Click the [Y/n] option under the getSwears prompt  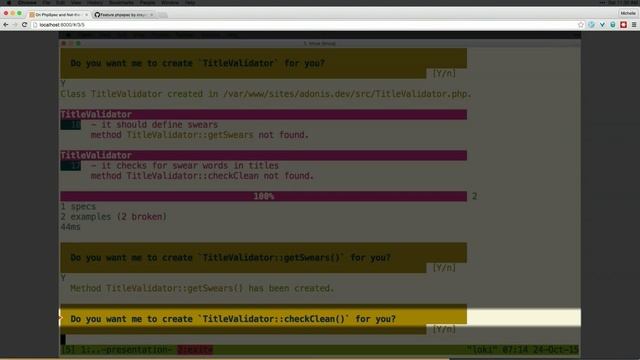(444, 268)
